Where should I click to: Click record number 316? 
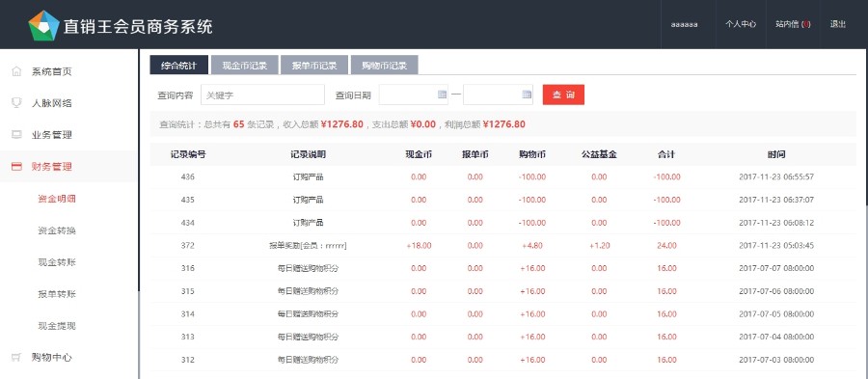click(188, 268)
